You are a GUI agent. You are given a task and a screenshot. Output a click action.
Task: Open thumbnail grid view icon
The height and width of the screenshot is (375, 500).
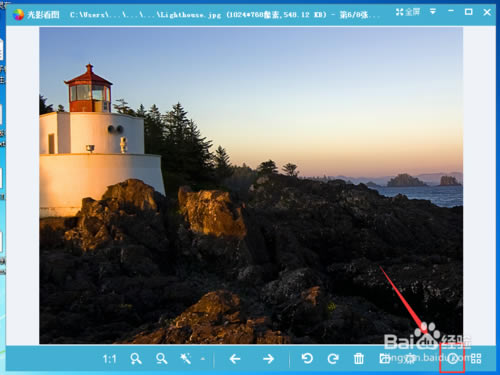pos(476,359)
